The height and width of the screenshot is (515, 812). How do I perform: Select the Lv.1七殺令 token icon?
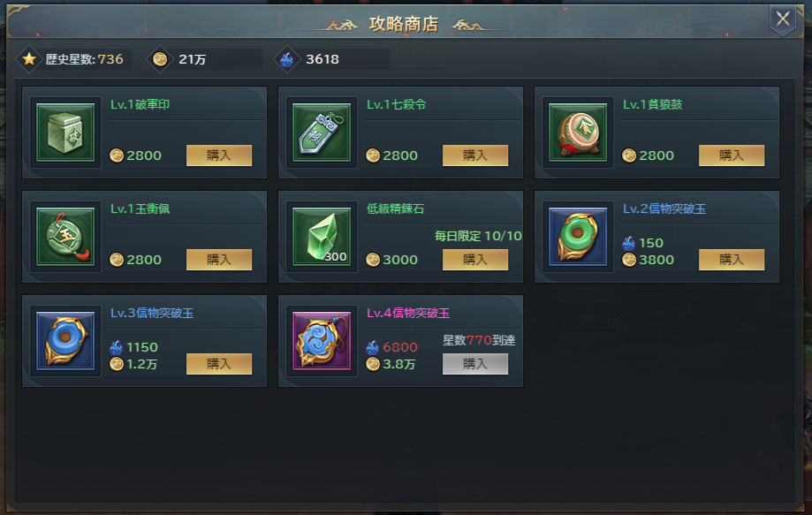pyautogui.click(x=322, y=133)
